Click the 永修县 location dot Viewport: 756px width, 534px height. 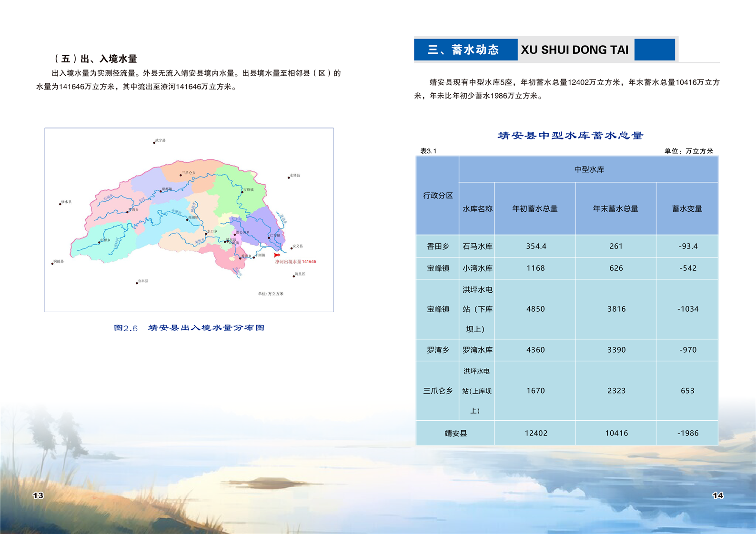coord(289,178)
